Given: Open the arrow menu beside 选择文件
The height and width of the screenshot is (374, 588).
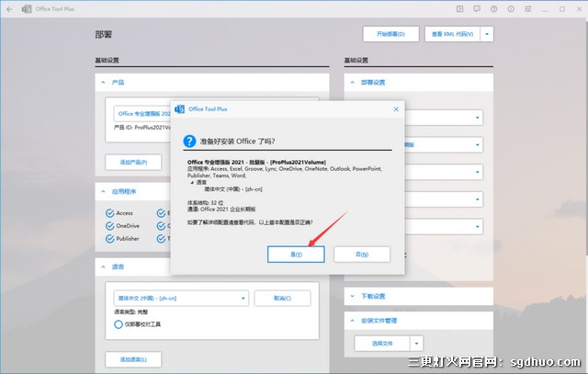Looking at the screenshot, I should [416, 344].
